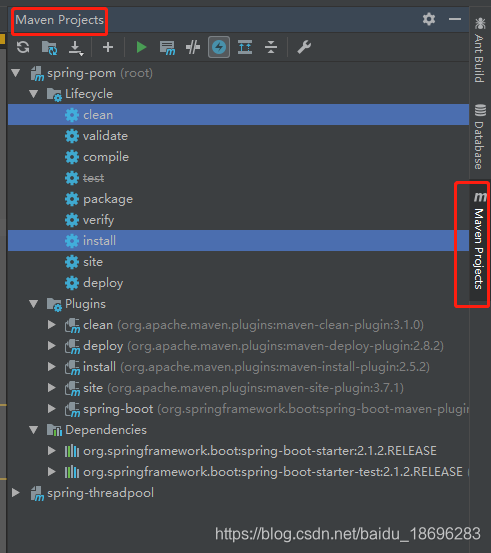Viewport: 491px width, 553px height.
Task: Select the compile lifecycle goal
Action: (238, 157)
